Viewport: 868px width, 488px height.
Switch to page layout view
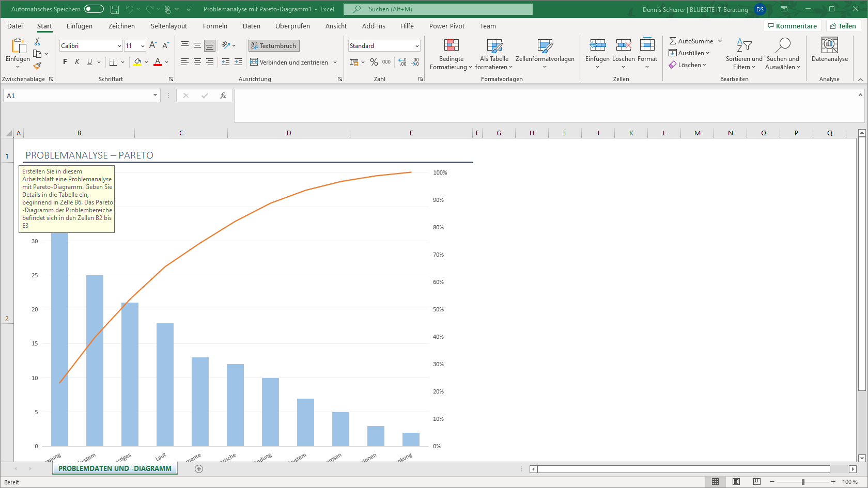tap(736, 482)
